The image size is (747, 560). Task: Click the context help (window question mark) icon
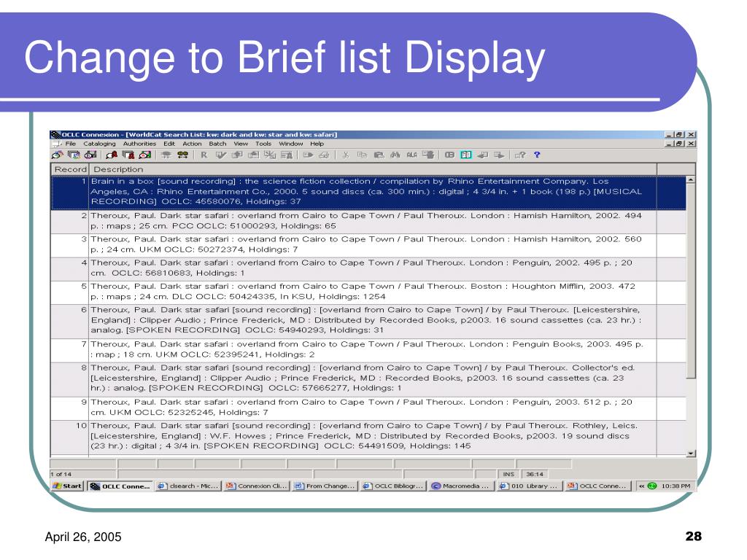519,155
